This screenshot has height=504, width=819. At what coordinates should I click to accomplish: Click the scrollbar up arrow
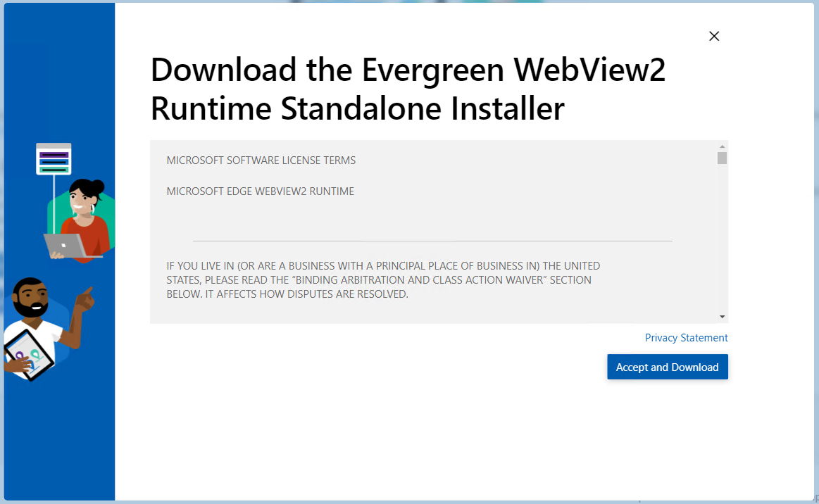721,146
